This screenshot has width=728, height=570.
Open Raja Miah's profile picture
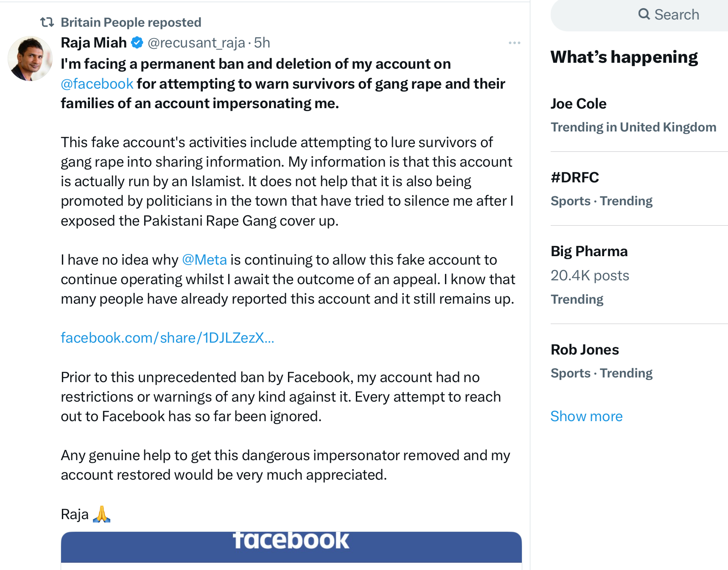coord(30,59)
